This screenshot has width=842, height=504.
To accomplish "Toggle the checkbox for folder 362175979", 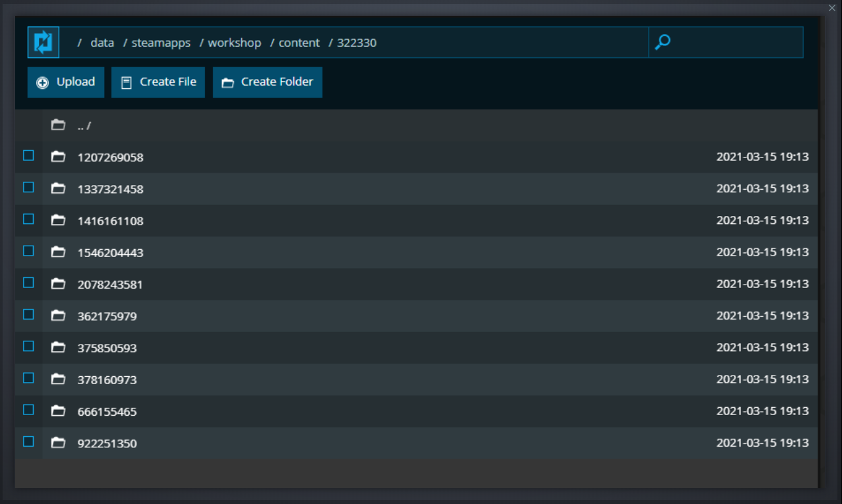I will coord(28,315).
